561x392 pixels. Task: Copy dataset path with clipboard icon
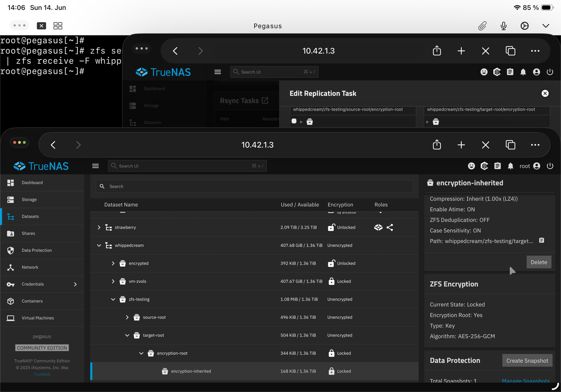(x=541, y=240)
